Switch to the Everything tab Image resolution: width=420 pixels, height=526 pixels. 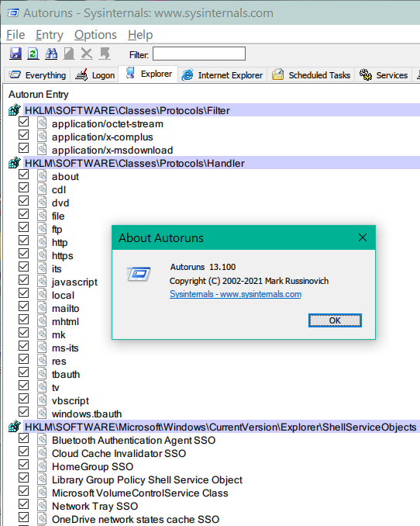(x=37, y=74)
